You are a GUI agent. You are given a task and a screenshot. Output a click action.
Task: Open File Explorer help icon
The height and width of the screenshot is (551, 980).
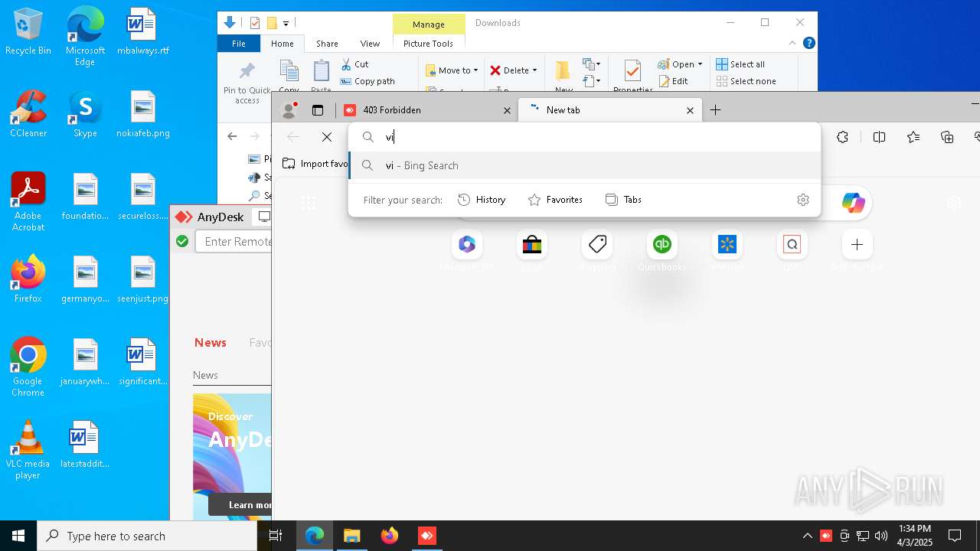click(x=808, y=43)
